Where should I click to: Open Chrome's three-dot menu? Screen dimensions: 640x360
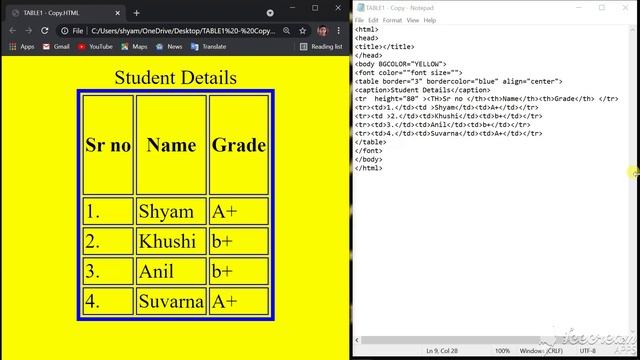tap(338, 31)
